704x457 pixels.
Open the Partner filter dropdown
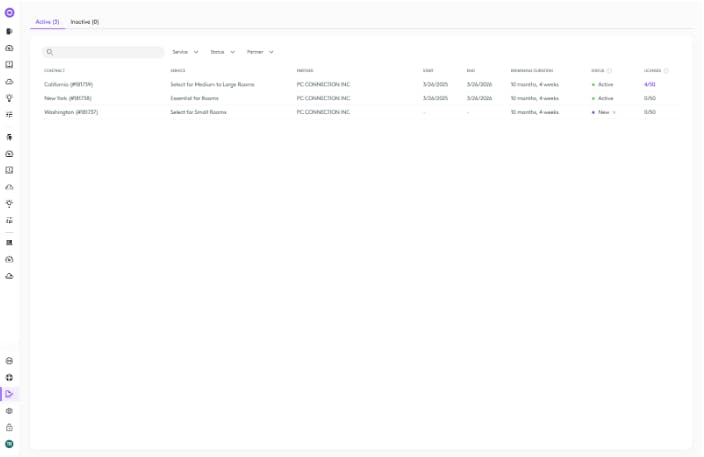260,52
